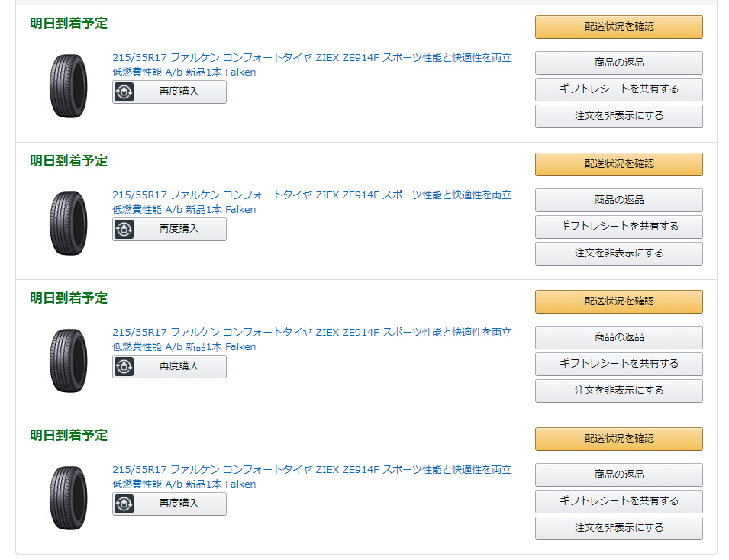Share gift receipt for the first order
The height and width of the screenshot is (560, 729).
click(618, 89)
